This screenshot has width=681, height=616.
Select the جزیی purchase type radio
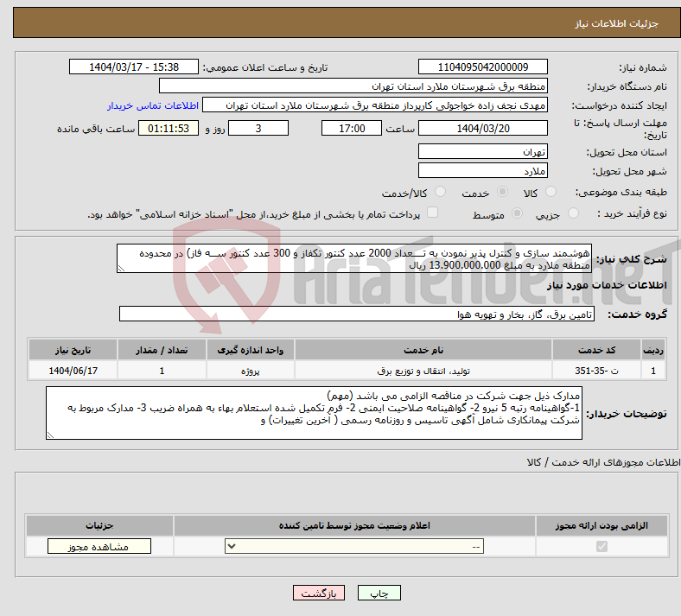click(x=573, y=213)
